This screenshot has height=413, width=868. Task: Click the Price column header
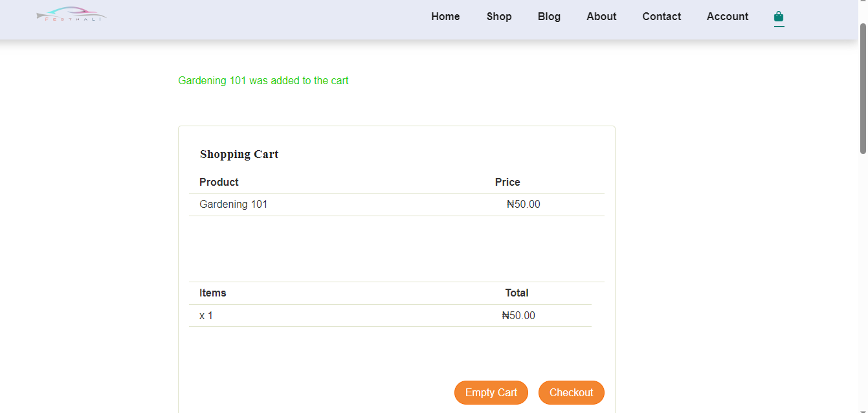pyautogui.click(x=507, y=182)
